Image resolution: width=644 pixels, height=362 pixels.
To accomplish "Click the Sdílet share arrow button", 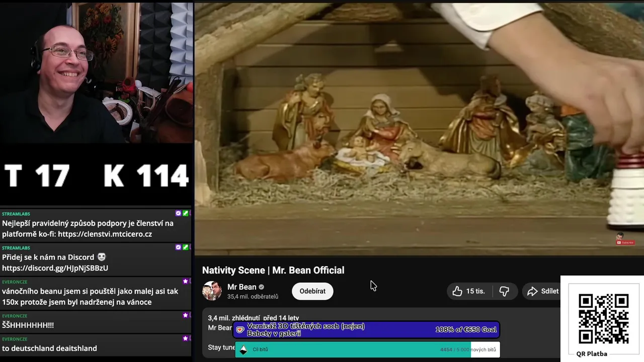I will point(542,291).
